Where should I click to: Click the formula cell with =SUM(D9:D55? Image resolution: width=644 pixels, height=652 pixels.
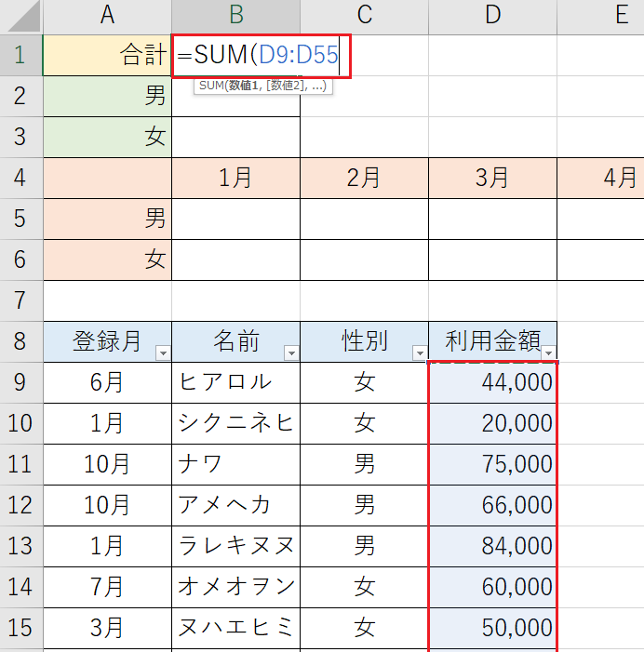[262, 56]
